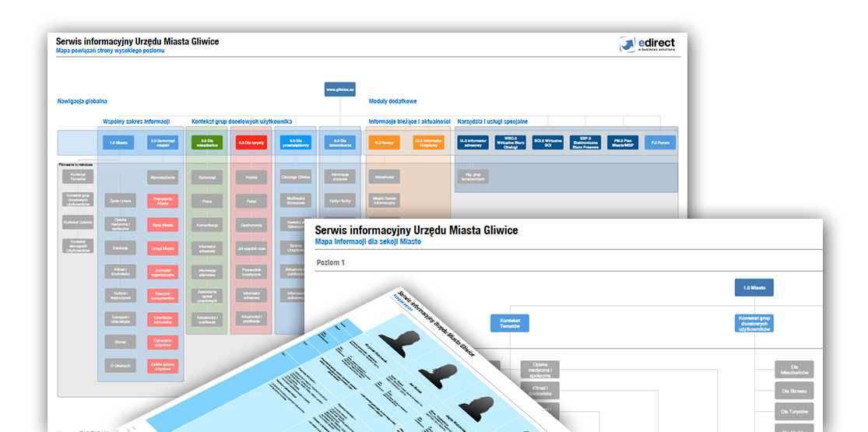Click the Transport i urbanistyka box
The width and height of the screenshot is (868, 432).
pyautogui.click(x=120, y=319)
